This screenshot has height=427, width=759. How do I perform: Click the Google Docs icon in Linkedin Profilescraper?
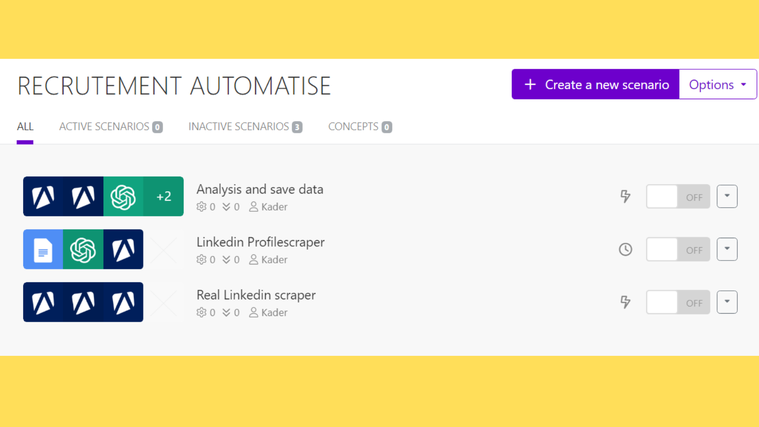coord(43,250)
